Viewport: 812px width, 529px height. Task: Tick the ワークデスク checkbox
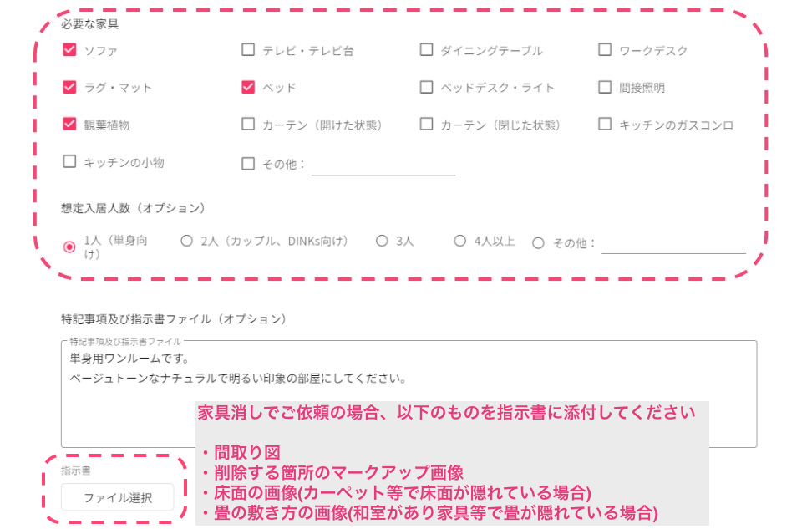click(x=605, y=50)
